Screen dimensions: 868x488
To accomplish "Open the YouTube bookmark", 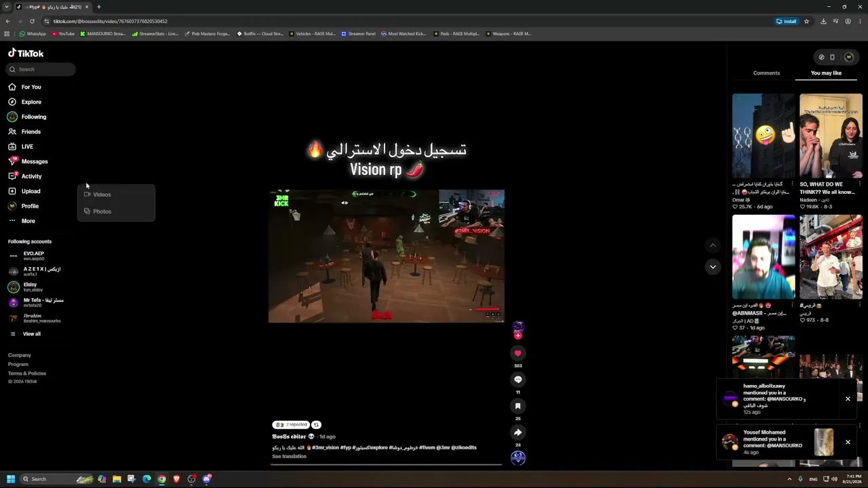I will coord(63,34).
